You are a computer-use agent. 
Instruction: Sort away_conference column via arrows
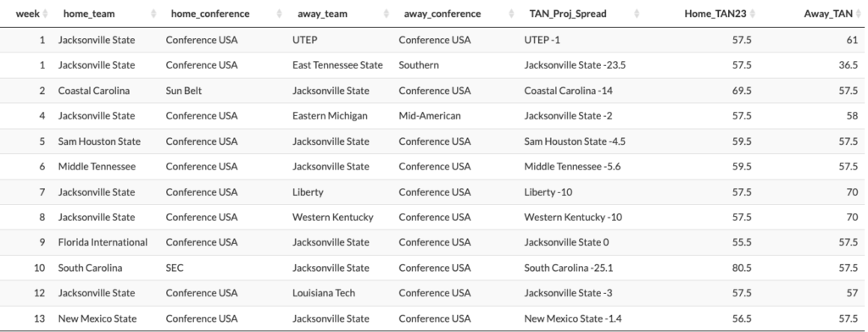(x=511, y=14)
